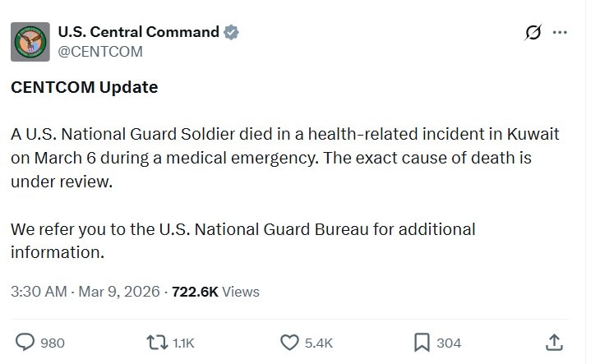Toggle the like heart icon
Image resolution: width=600 pixels, height=364 pixels.
click(x=288, y=342)
